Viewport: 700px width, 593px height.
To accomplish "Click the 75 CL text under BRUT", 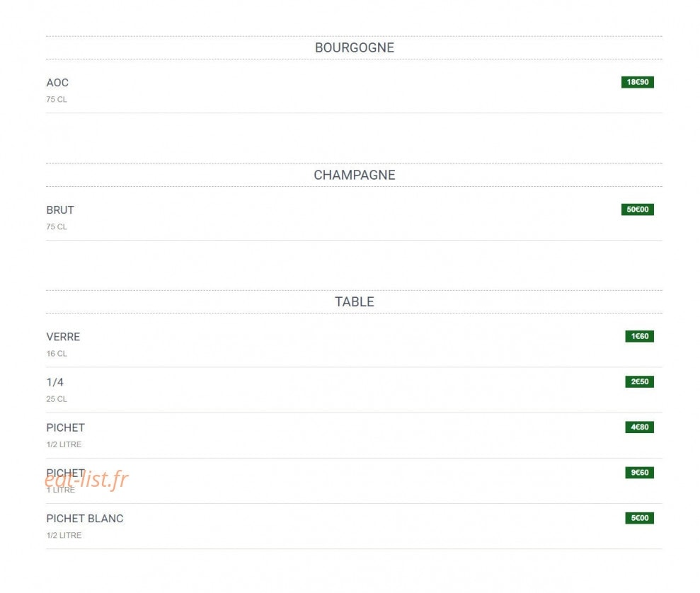I will click(57, 227).
